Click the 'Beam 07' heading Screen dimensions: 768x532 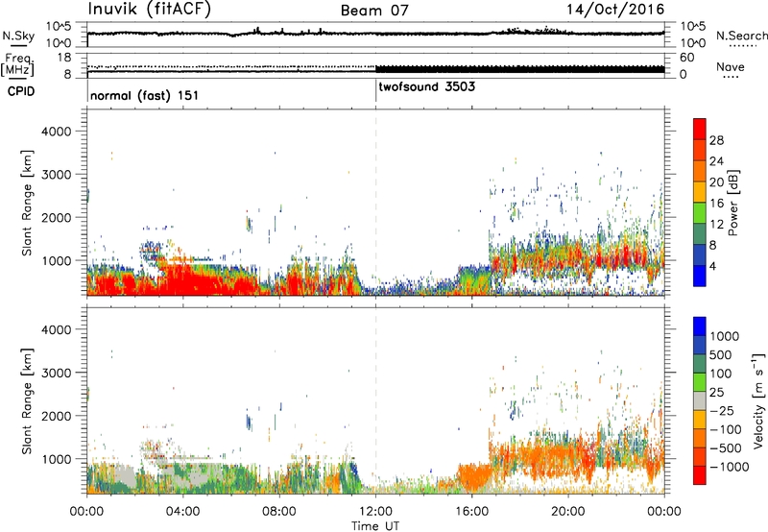click(374, 11)
